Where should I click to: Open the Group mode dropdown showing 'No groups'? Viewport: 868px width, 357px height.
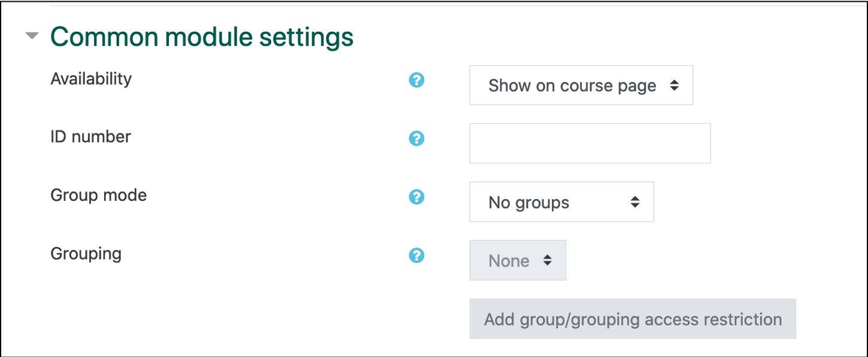(561, 202)
